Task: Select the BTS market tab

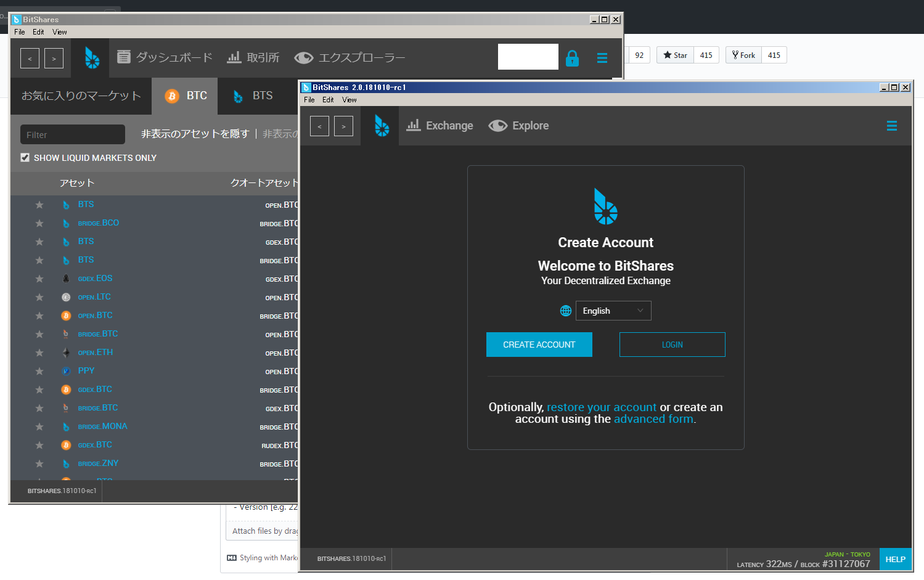Action: (x=253, y=96)
